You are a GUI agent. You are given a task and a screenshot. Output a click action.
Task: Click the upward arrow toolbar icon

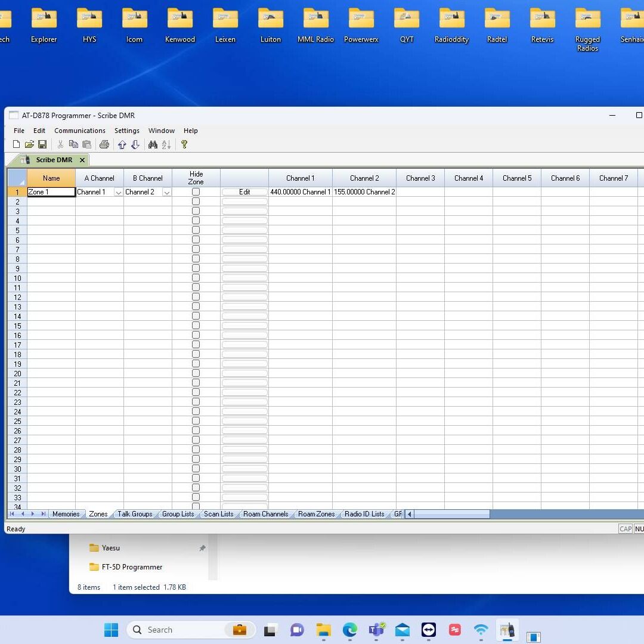pyautogui.click(x=122, y=144)
